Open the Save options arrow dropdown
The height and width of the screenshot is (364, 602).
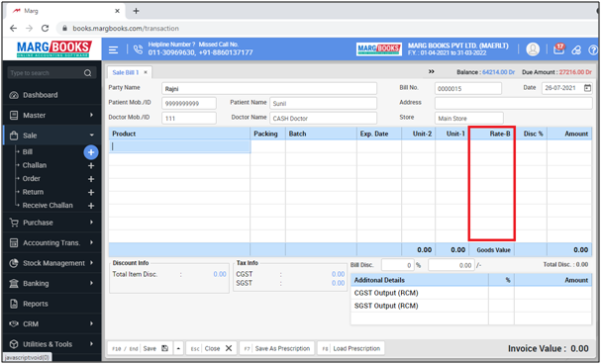178,348
